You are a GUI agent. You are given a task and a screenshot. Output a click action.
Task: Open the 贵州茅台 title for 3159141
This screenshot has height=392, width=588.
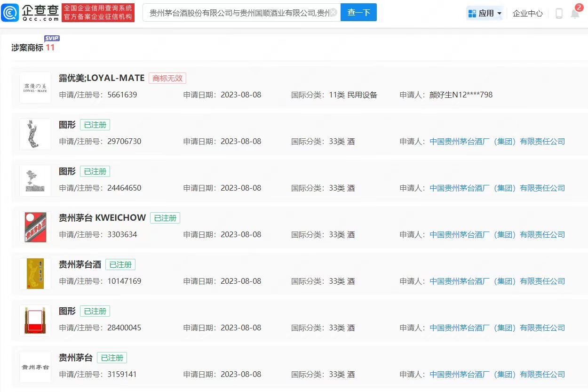tap(76, 358)
